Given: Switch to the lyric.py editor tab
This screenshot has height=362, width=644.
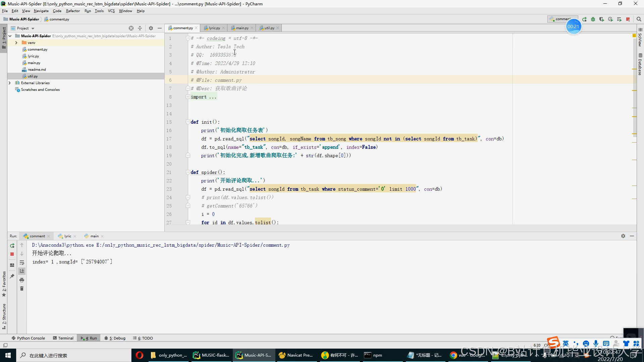Looking at the screenshot, I should click(214, 28).
